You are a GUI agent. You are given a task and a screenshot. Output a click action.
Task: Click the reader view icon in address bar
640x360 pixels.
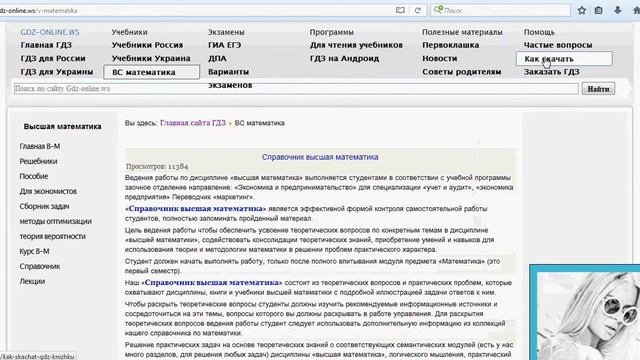tap(400, 10)
